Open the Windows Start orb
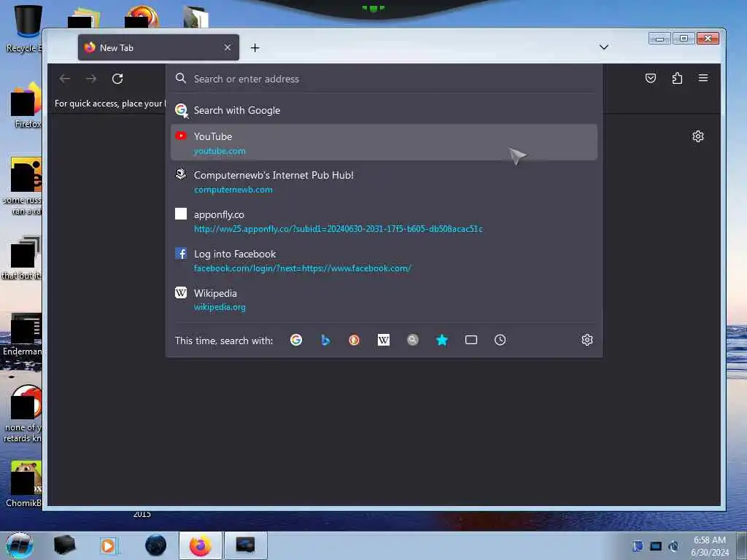 tap(19, 545)
